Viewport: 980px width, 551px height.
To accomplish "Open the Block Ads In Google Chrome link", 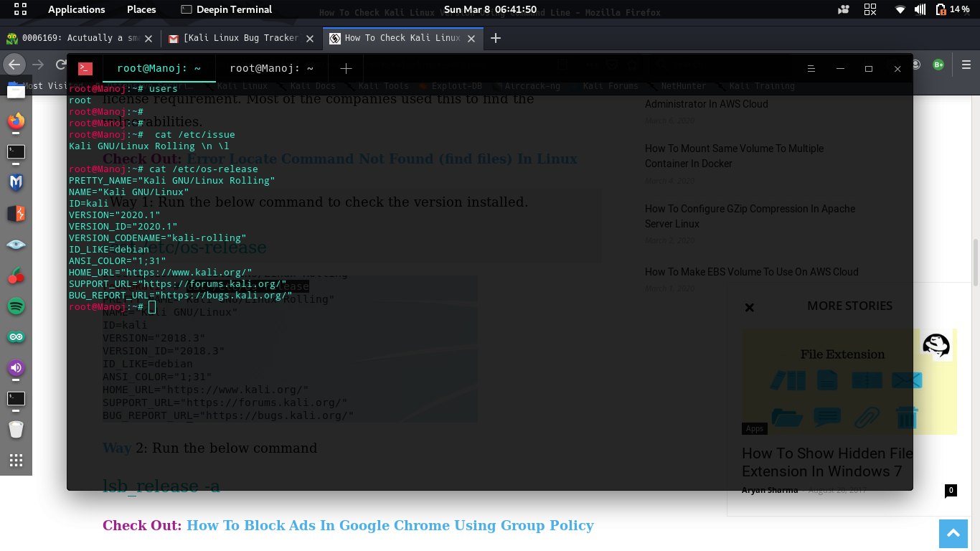I will click(390, 525).
